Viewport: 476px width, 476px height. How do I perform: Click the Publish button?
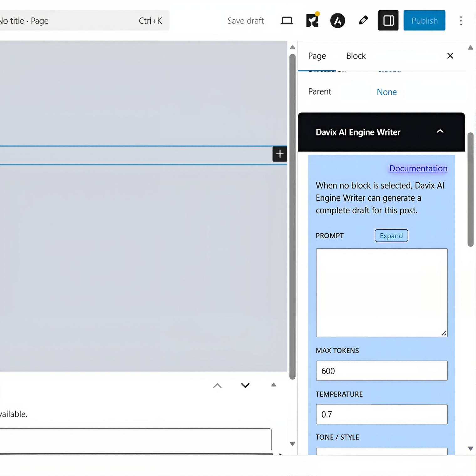click(x=424, y=21)
